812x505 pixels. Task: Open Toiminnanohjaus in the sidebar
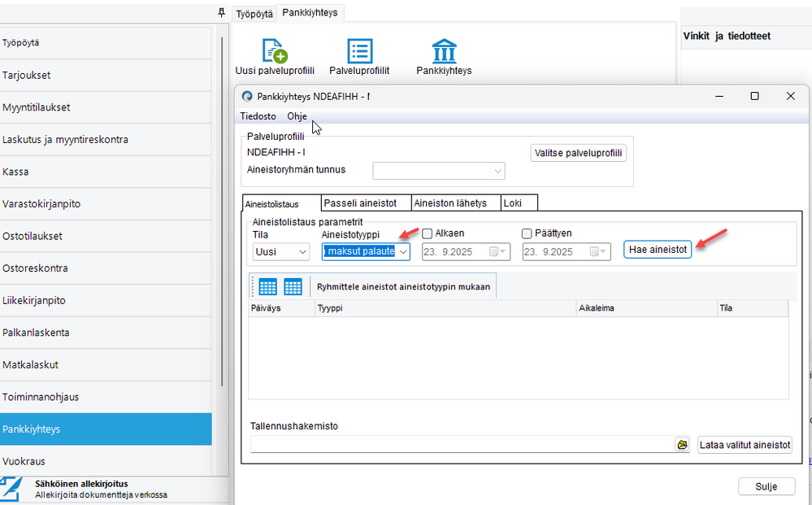coord(106,397)
